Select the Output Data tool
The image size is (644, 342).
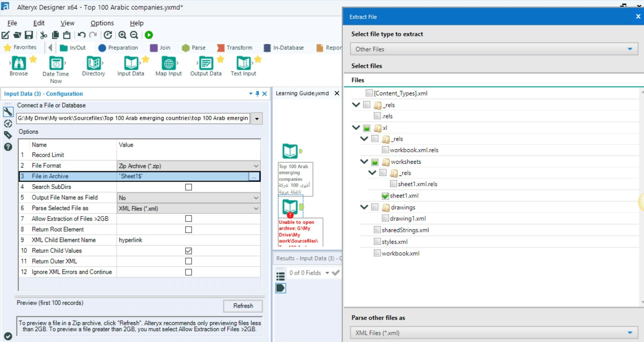206,63
